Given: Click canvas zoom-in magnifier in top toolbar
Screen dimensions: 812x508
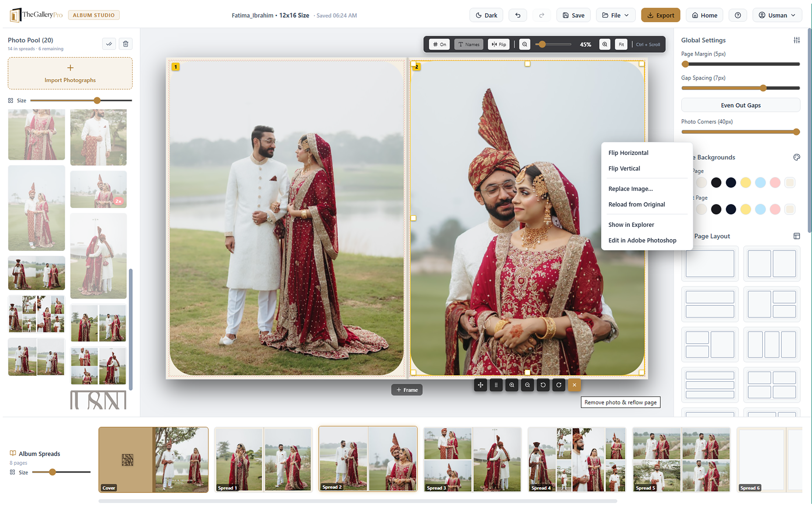Looking at the screenshot, I should 605,44.
